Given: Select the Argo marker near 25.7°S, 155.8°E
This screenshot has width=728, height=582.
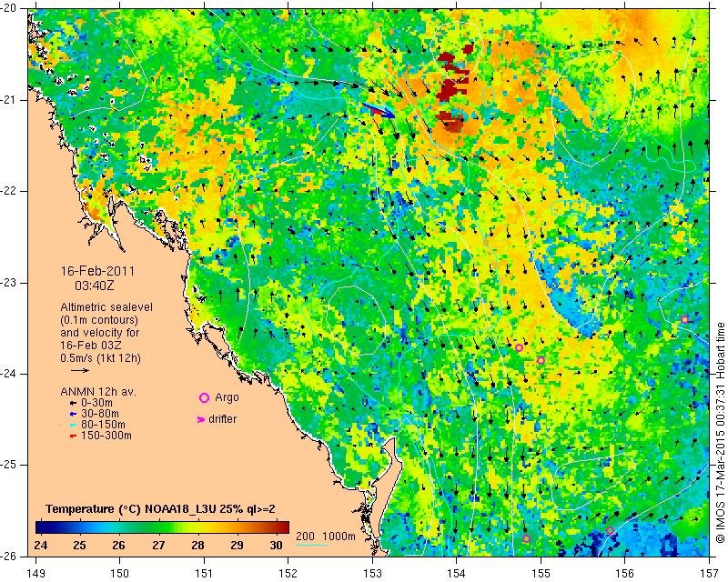Looking at the screenshot, I should 610,530.
